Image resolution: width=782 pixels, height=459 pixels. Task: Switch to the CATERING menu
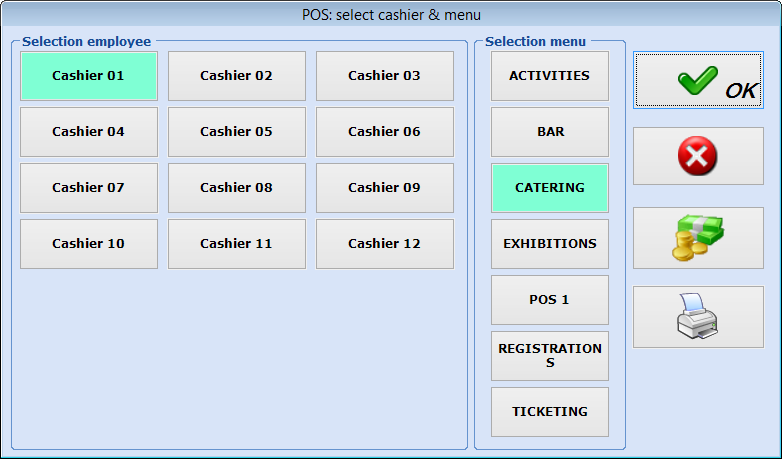[550, 188]
